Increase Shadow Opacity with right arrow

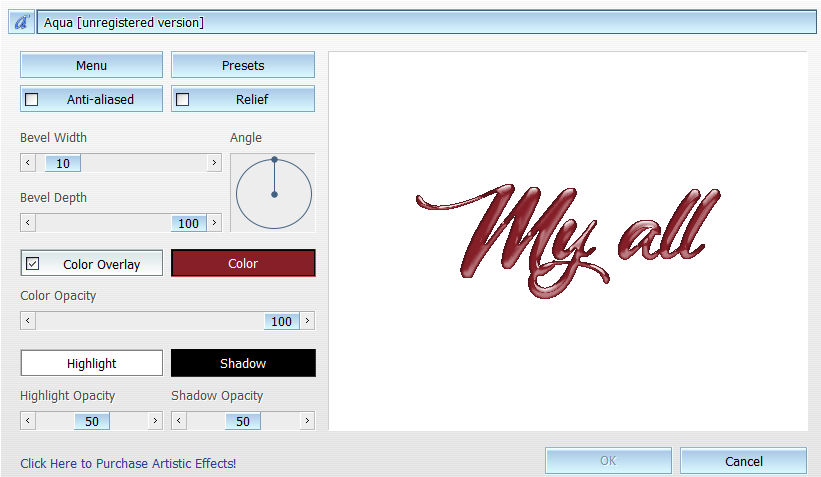[307, 421]
